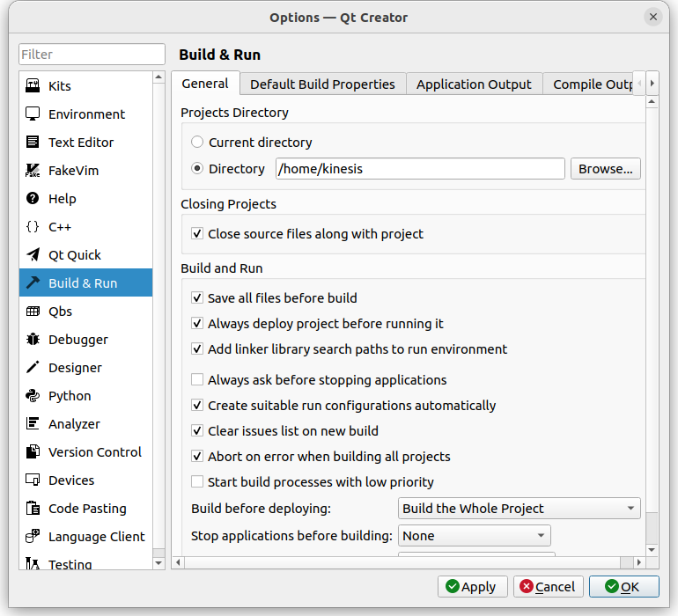Click the Apply button
Viewport: 678px width, 616px height.
point(472,587)
